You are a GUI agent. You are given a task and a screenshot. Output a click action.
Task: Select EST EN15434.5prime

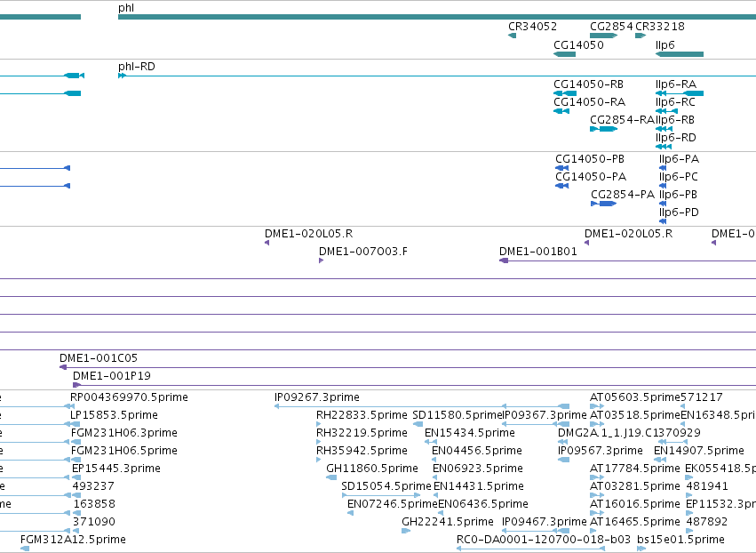point(470,433)
